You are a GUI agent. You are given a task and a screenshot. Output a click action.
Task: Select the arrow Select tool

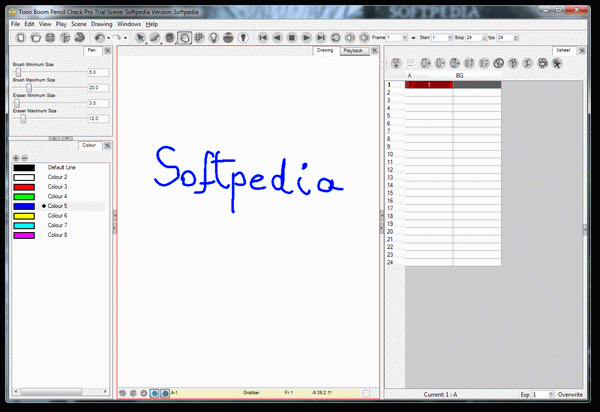pyautogui.click(x=140, y=37)
